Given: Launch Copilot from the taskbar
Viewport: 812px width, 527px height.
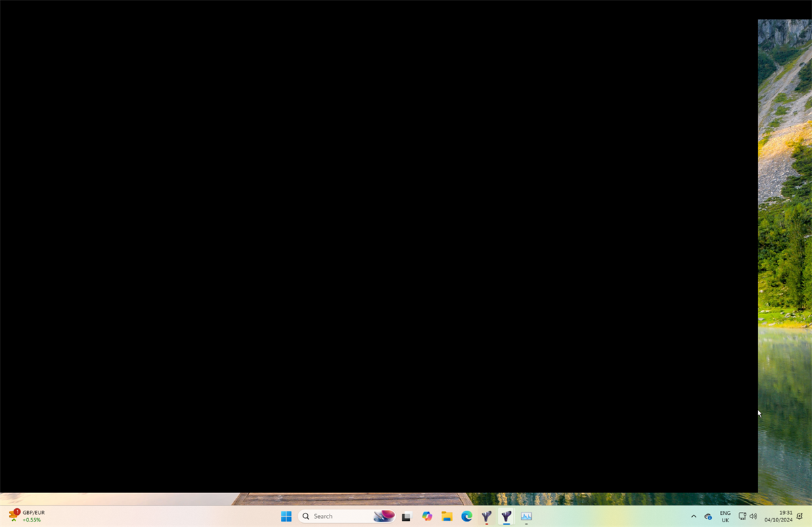Looking at the screenshot, I should [x=427, y=516].
